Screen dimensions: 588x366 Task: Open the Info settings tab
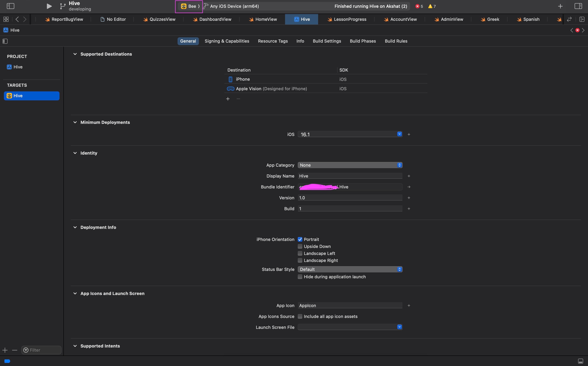point(300,41)
